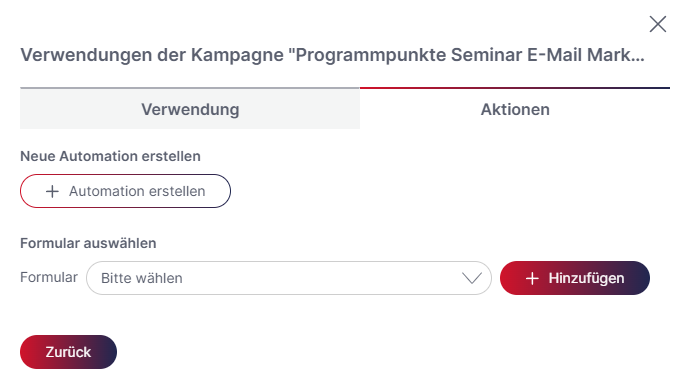Click the Neue Automation erstellen heading

coord(110,156)
